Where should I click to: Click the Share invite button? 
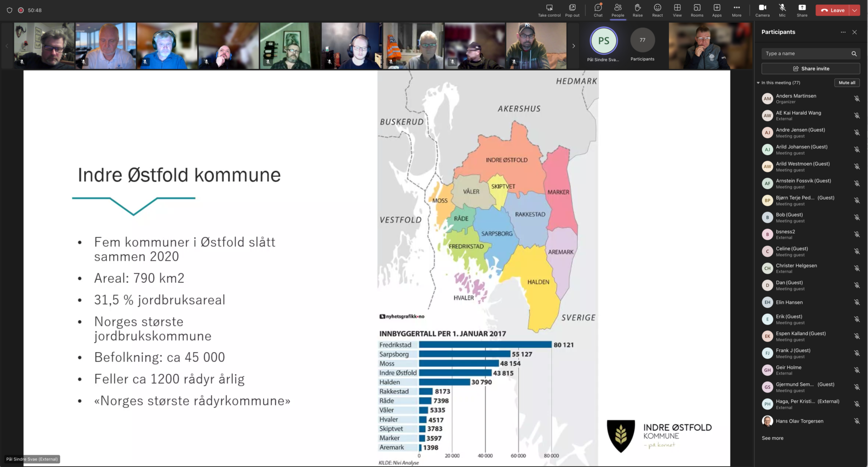tap(810, 69)
